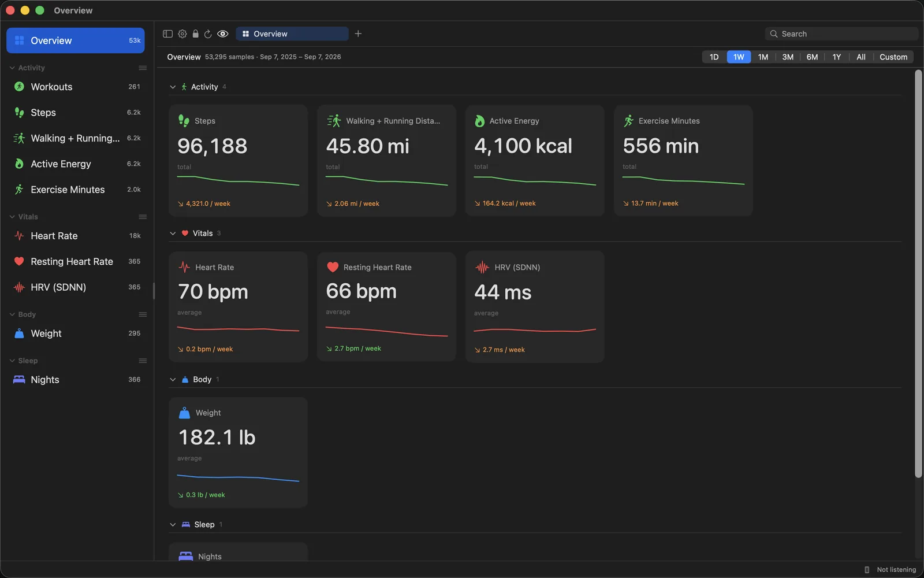The width and height of the screenshot is (924, 578).
Task: Select the Overview tab
Action: (292, 34)
